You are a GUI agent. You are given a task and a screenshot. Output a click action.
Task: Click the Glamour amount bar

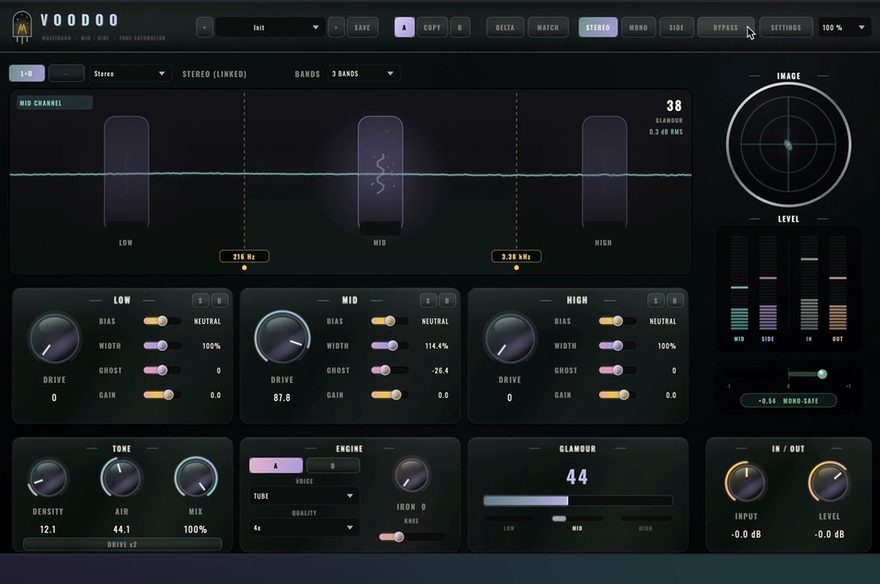coord(578,500)
